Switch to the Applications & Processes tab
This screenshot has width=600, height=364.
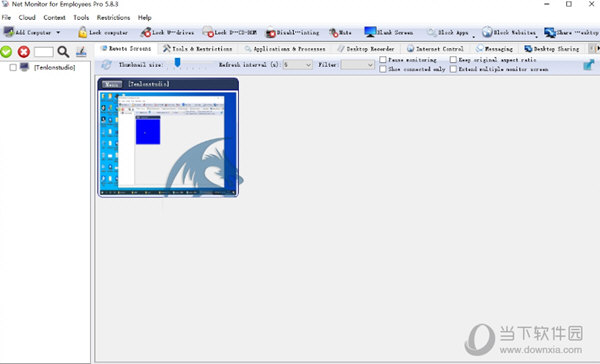(x=285, y=49)
